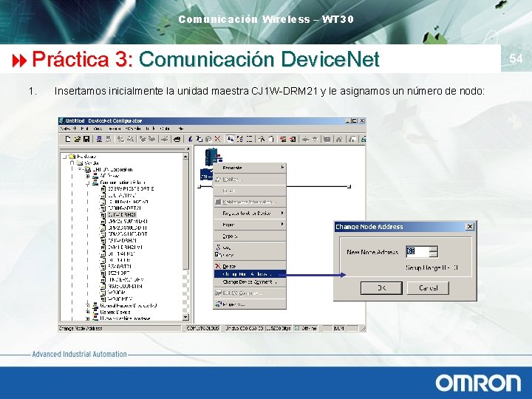Click the New file toolbar icon

tap(68, 139)
